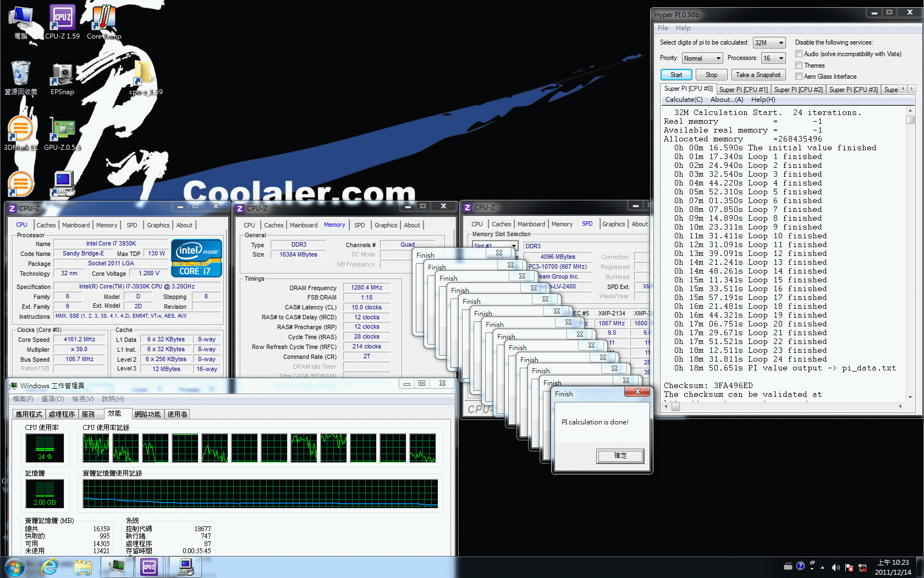This screenshot has width=924, height=578.
Task: Select the Super PI [CPU #2] tab
Action: pyautogui.click(x=798, y=90)
